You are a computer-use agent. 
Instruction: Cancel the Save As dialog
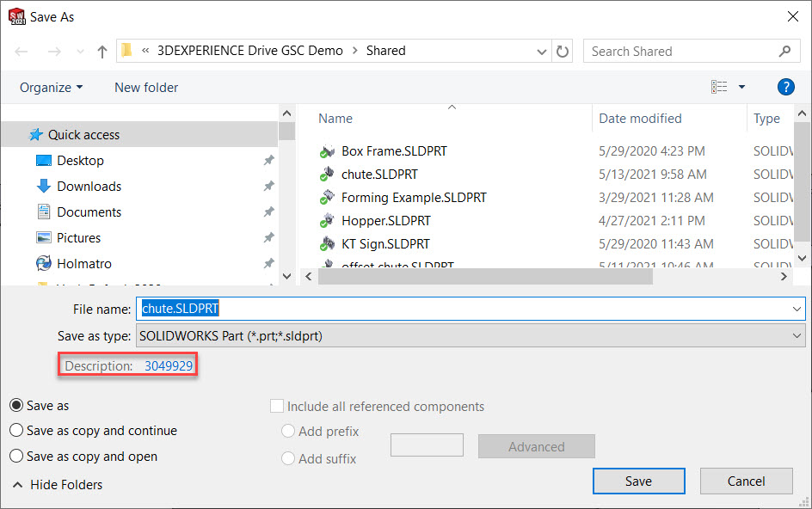pyautogui.click(x=747, y=481)
